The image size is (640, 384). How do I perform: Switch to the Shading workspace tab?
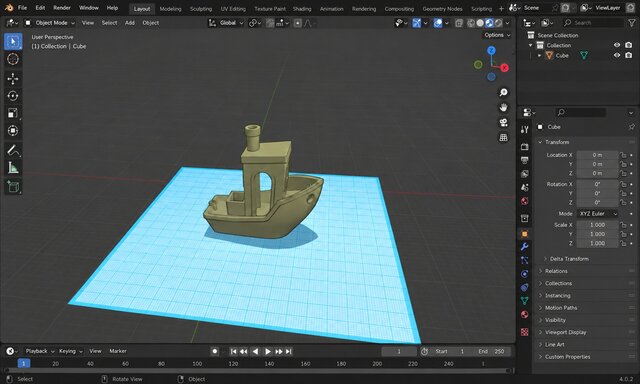pos(302,9)
